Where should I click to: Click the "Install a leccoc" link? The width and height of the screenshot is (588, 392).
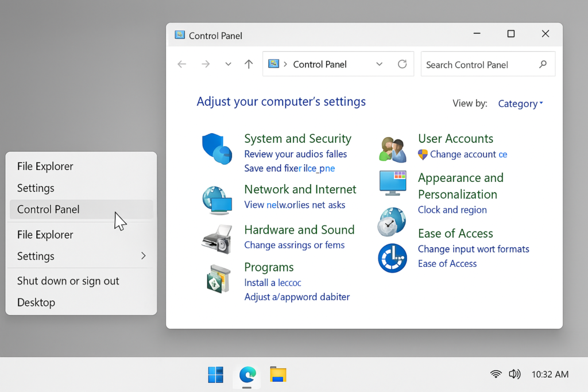click(273, 282)
